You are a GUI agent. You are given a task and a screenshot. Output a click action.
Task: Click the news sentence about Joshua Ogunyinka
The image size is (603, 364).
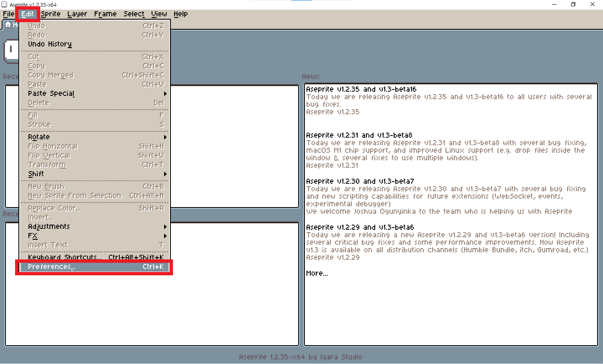[x=439, y=211]
